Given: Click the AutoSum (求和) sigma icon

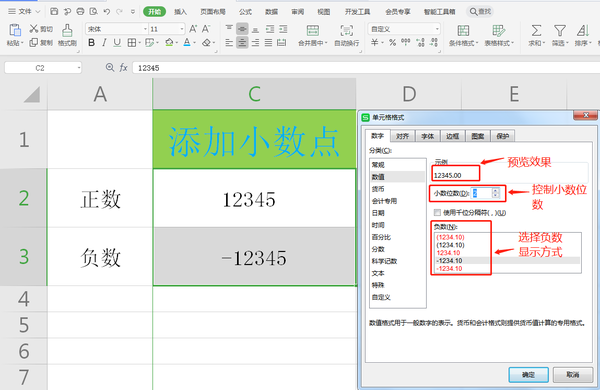Looking at the screenshot, I should [x=536, y=30].
